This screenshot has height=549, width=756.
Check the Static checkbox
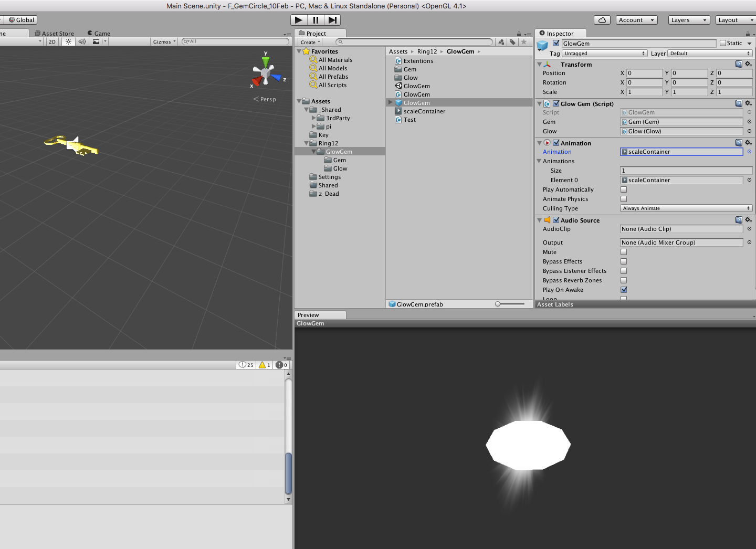[x=723, y=43]
